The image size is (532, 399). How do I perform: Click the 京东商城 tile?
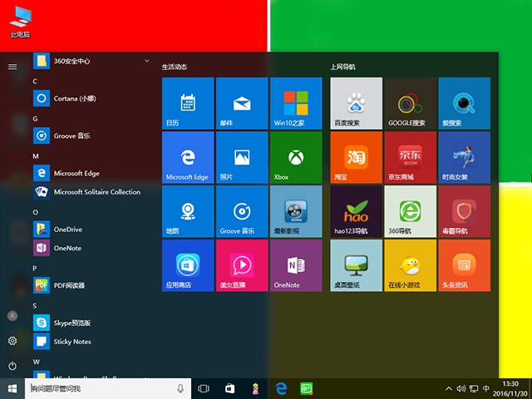(410, 157)
